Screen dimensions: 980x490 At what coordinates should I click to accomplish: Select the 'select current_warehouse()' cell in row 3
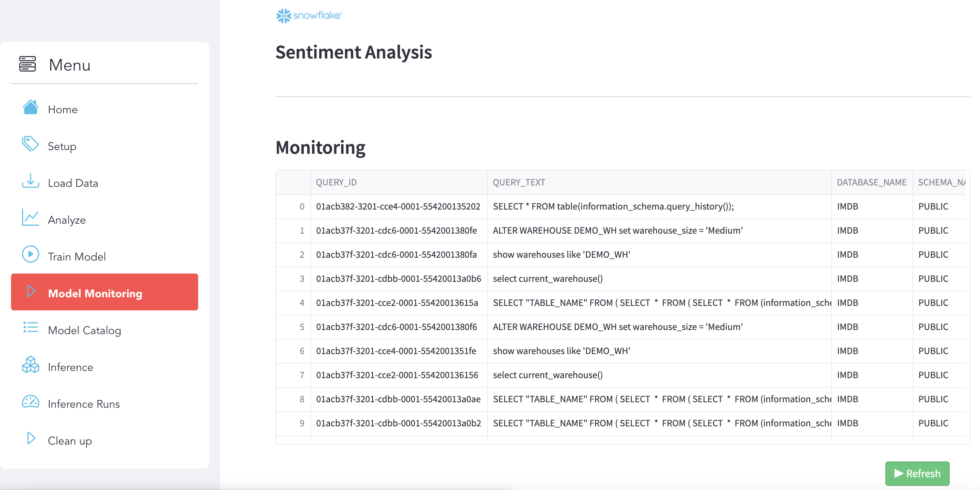[x=548, y=279]
